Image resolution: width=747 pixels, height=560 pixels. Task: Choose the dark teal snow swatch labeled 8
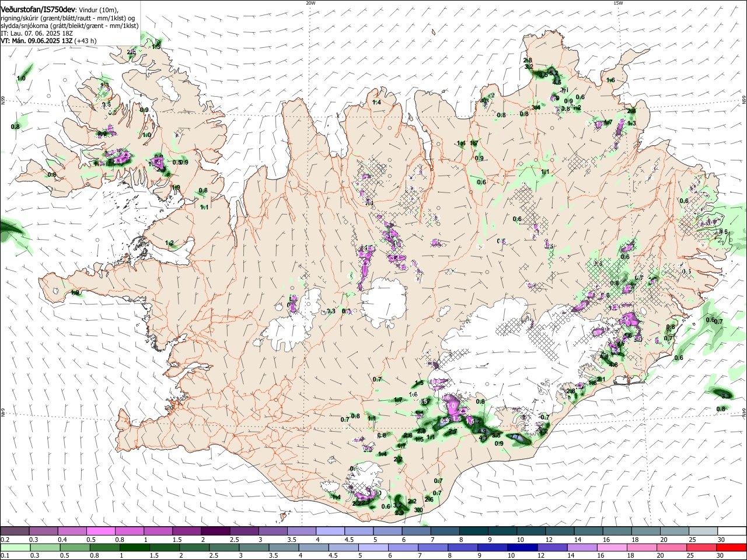pos(473,531)
